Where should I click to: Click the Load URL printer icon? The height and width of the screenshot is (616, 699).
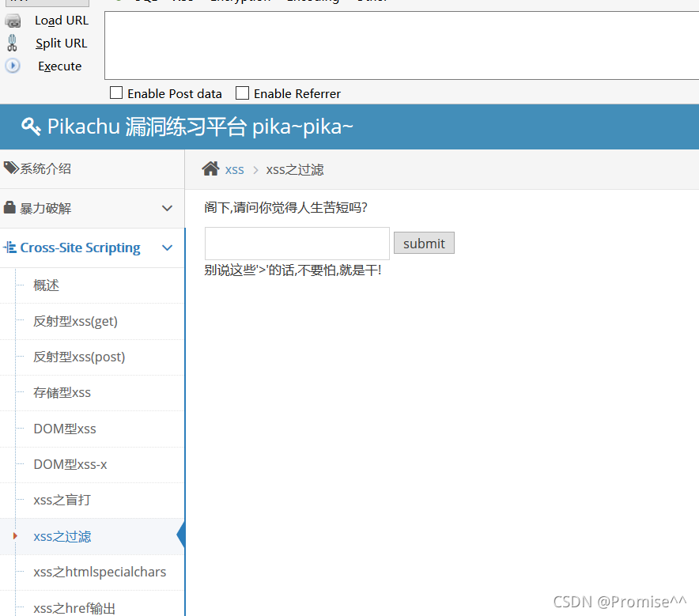(13, 21)
